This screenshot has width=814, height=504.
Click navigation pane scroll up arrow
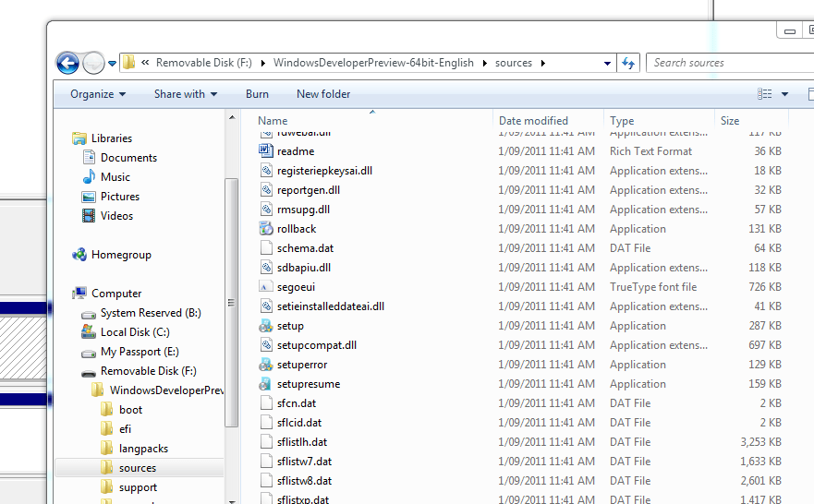click(232, 117)
